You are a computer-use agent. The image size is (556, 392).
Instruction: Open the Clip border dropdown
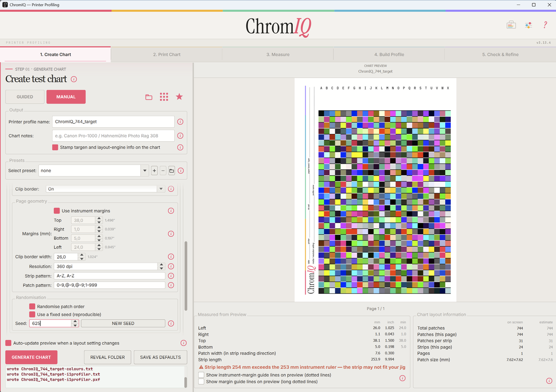pyautogui.click(x=161, y=189)
